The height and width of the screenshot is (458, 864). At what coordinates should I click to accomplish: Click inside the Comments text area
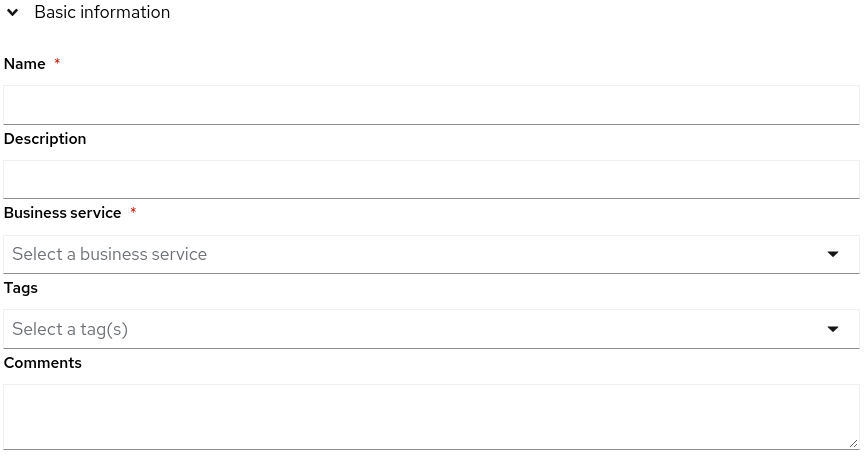click(x=431, y=416)
